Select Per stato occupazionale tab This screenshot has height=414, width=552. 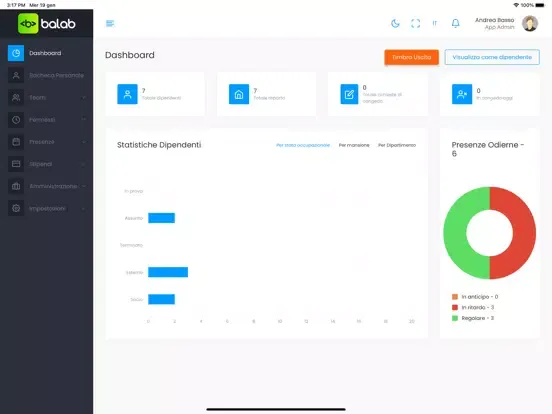coord(303,145)
